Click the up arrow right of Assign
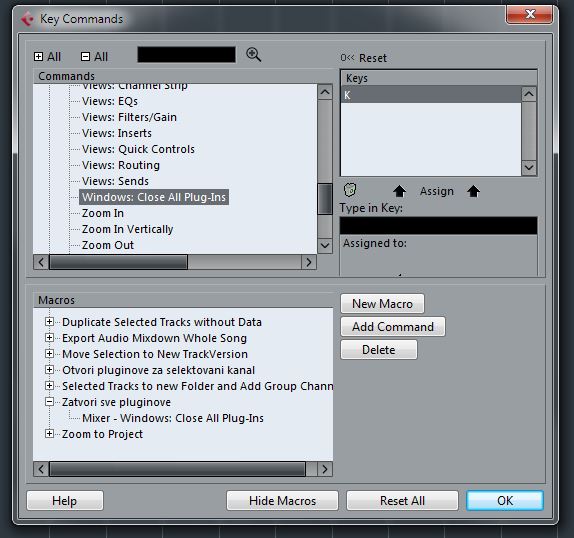The image size is (574, 538). point(473,191)
